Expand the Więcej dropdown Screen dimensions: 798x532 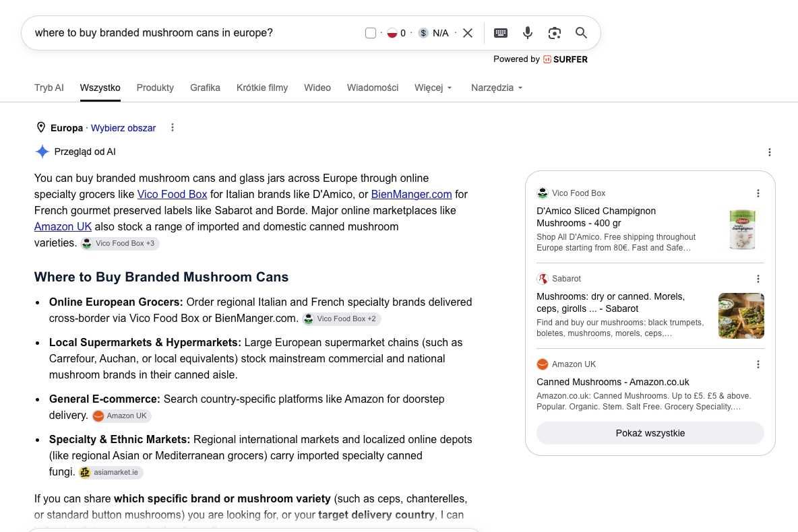[x=433, y=88]
